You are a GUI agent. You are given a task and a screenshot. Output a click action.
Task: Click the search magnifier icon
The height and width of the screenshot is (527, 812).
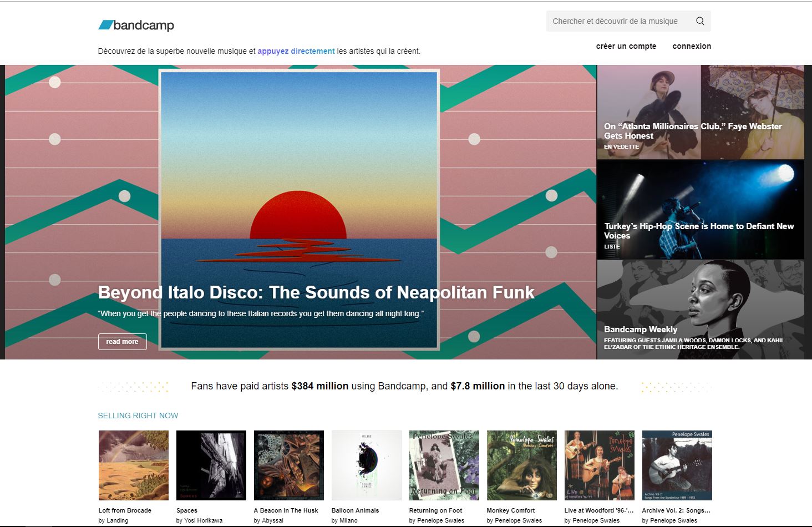point(700,21)
